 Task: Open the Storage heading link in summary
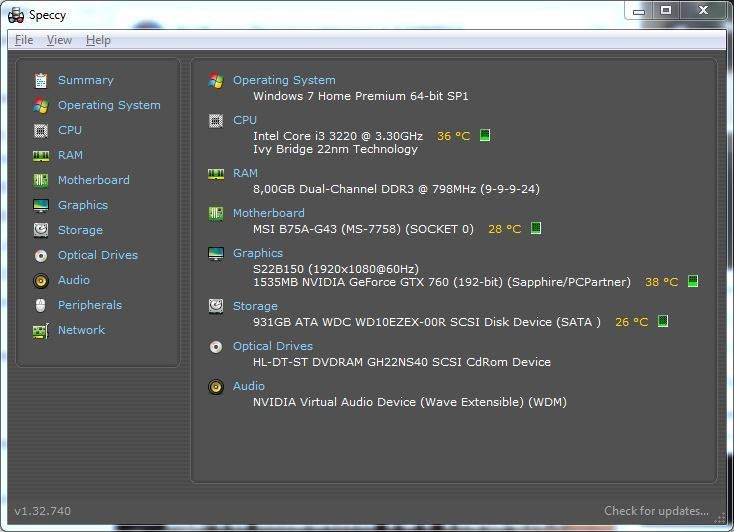click(255, 306)
